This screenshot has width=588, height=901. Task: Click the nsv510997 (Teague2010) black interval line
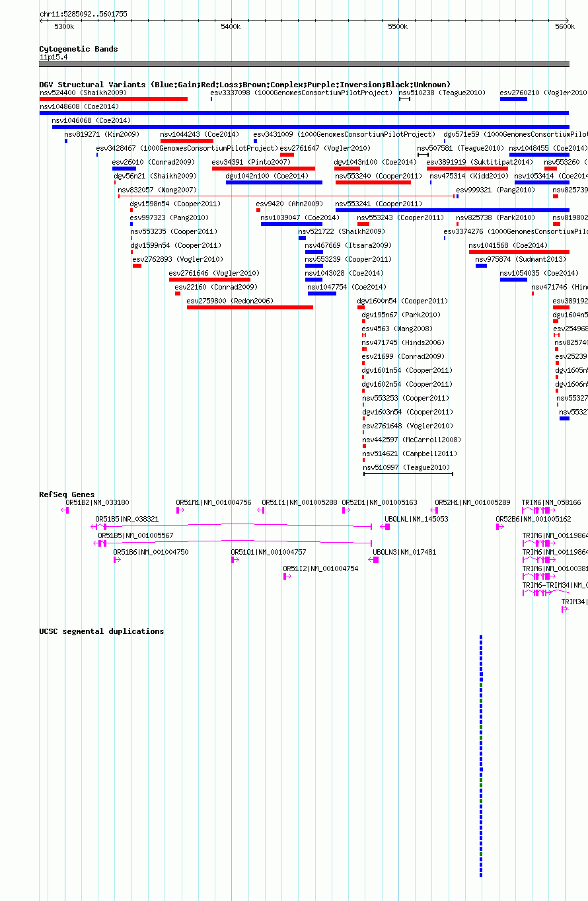pyautogui.click(x=408, y=474)
